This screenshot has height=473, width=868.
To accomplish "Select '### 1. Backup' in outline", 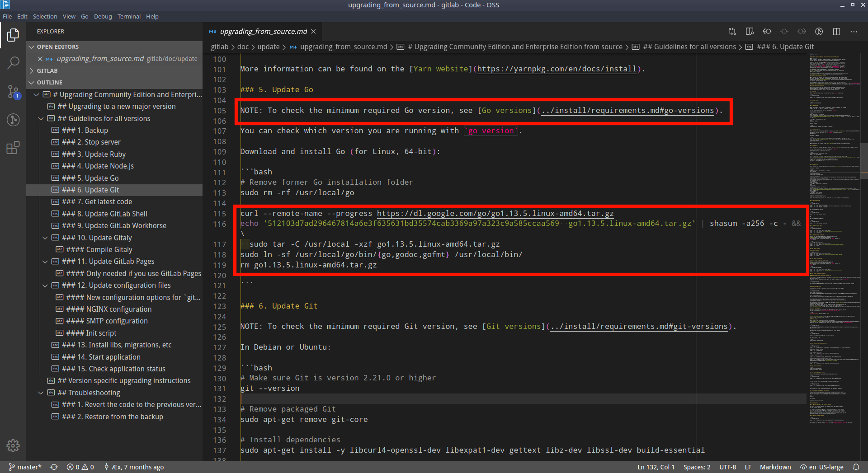I will [114, 131].
